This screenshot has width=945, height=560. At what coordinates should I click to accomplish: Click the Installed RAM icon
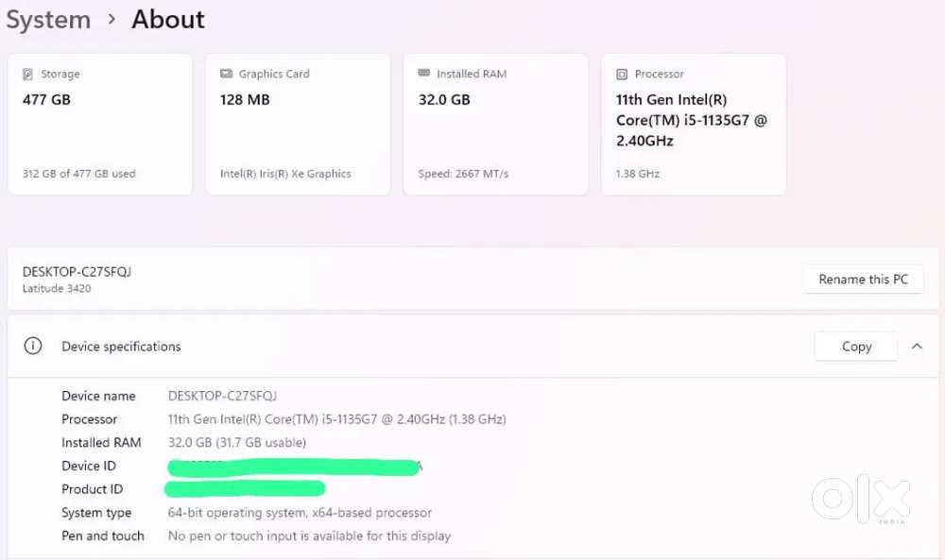[x=424, y=74]
